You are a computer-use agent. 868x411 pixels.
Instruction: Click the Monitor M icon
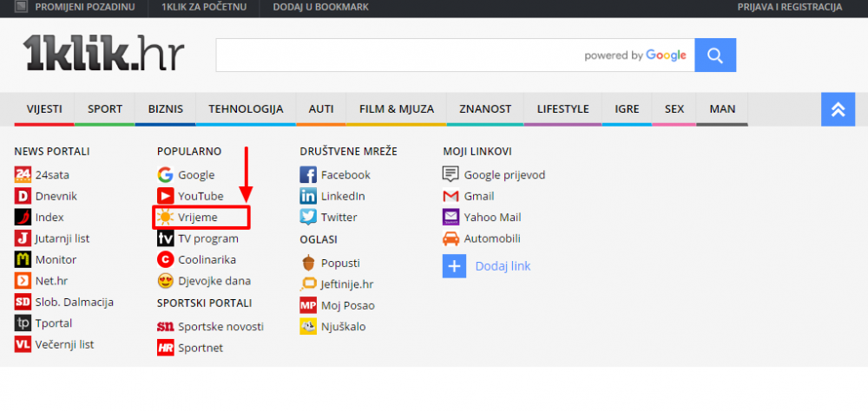pyautogui.click(x=23, y=259)
